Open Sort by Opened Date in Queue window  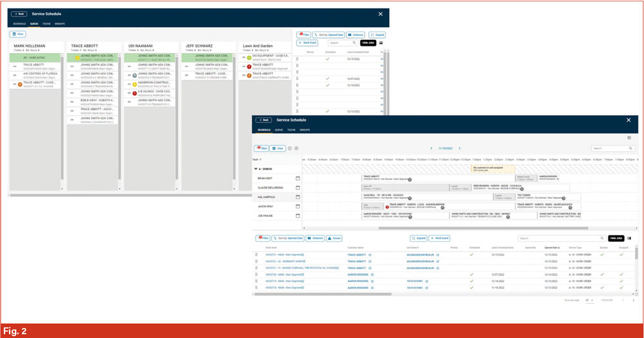tap(328, 35)
